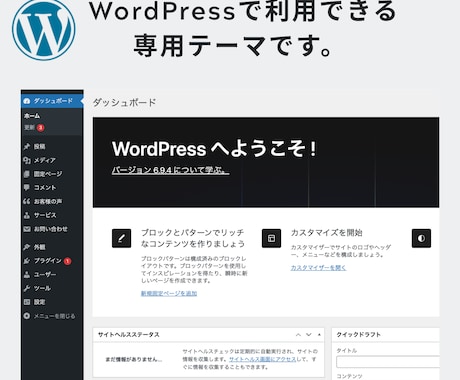Click the pencil edit block icon
The height and width of the screenshot is (380, 460).
(x=122, y=238)
